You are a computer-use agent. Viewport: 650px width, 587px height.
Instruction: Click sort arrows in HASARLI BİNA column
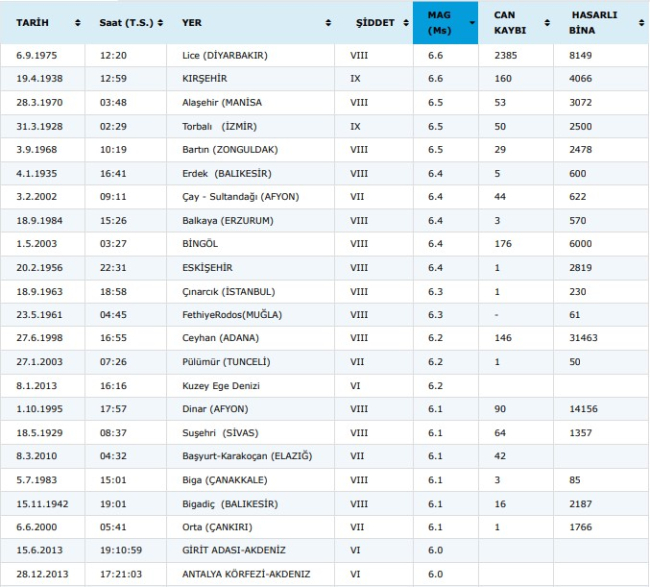(641, 22)
